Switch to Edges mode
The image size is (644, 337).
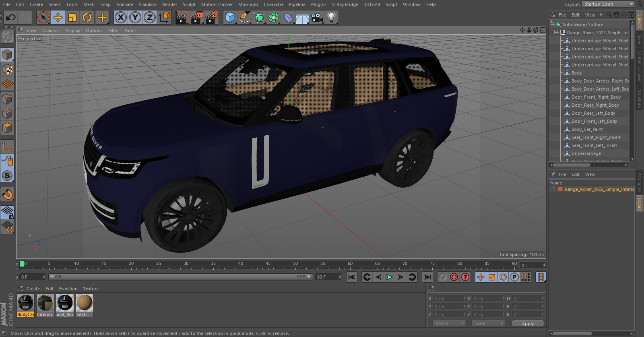[x=7, y=114]
